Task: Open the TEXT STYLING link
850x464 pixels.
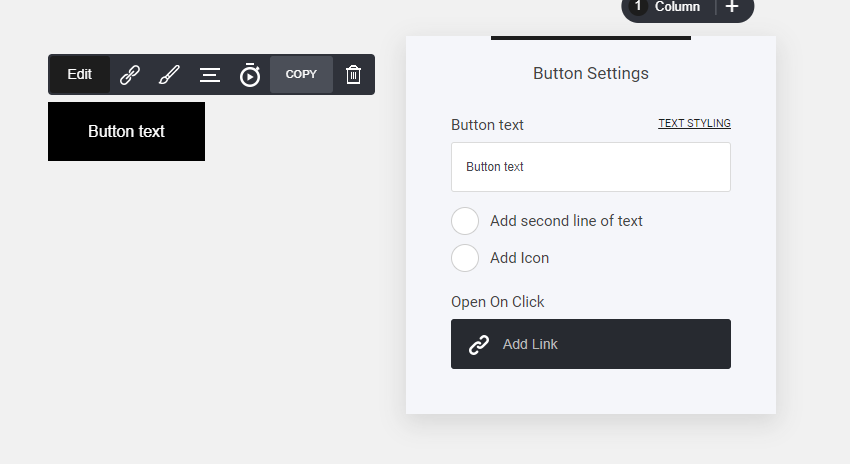Action: click(x=694, y=124)
